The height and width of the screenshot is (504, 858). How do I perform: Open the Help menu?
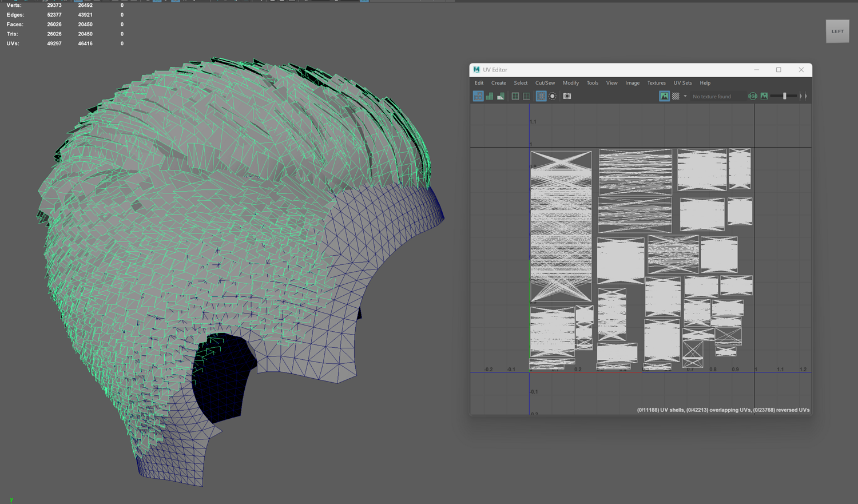click(705, 83)
